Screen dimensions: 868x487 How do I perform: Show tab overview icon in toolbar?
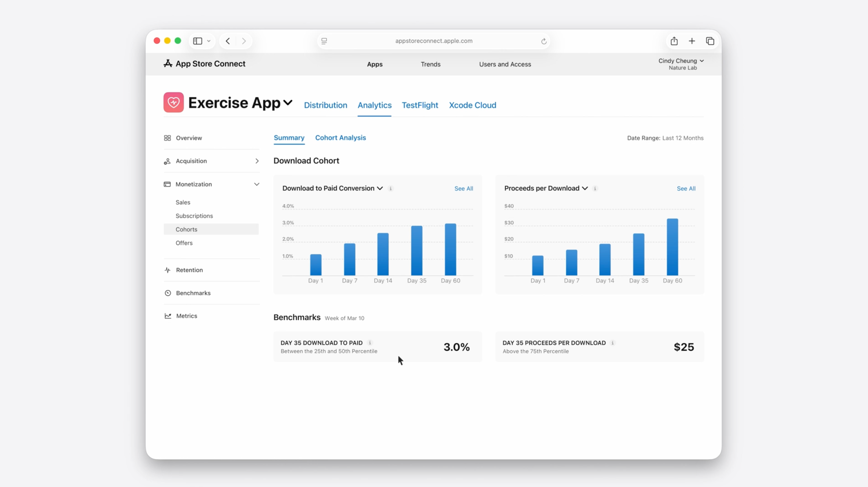pos(710,41)
